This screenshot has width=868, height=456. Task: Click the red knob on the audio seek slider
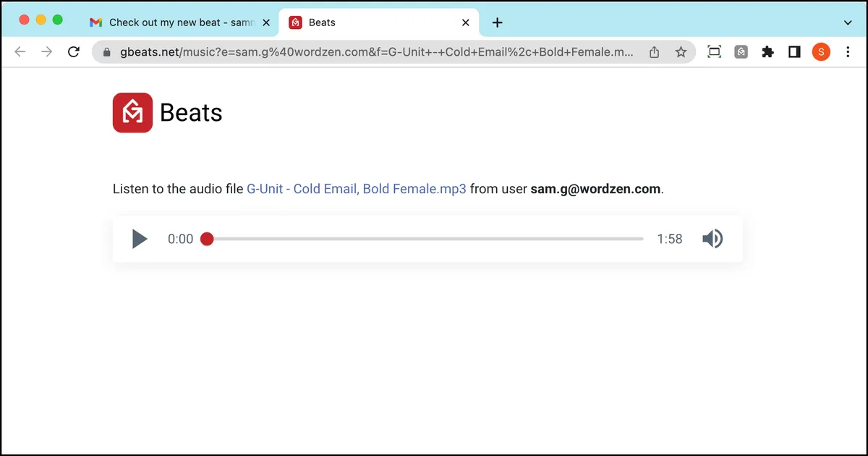click(x=207, y=239)
